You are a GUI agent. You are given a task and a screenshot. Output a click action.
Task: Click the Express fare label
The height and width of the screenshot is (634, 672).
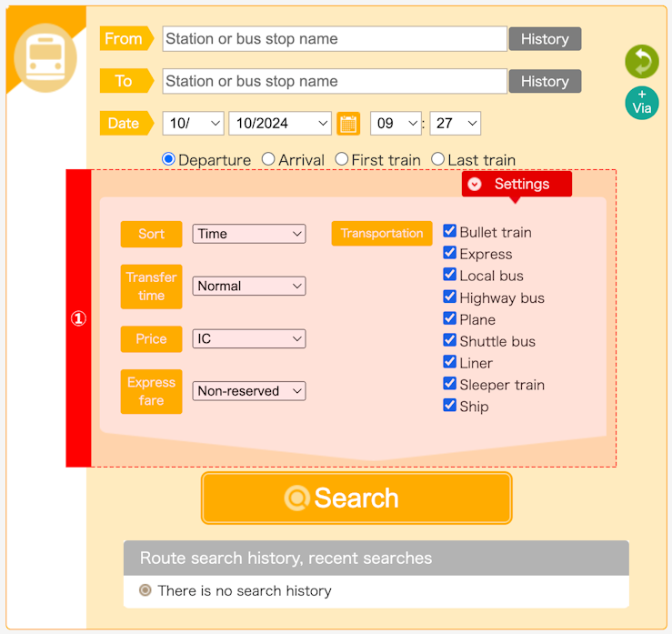point(151,392)
